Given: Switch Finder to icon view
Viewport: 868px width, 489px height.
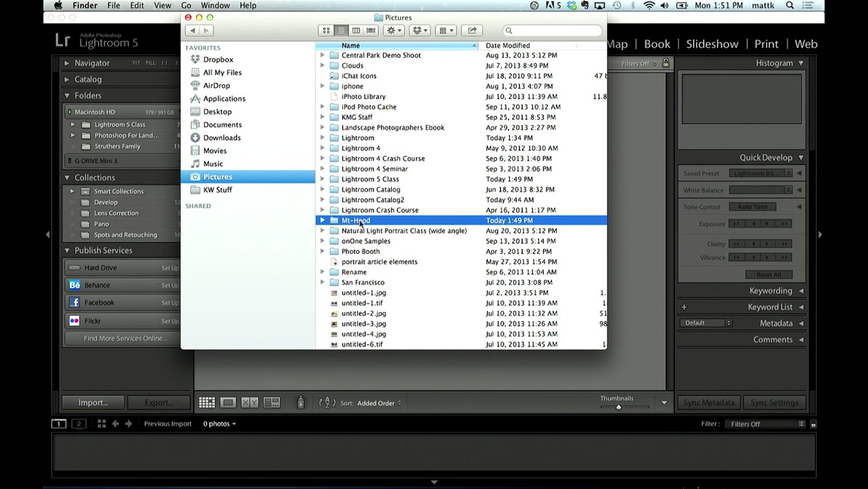Looking at the screenshot, I should (326, 30).
